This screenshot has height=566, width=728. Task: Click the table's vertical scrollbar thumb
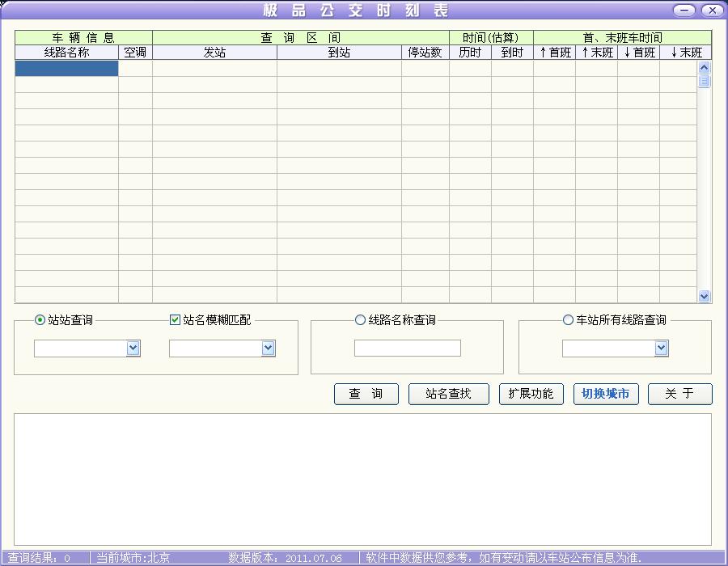click(704, 81)
